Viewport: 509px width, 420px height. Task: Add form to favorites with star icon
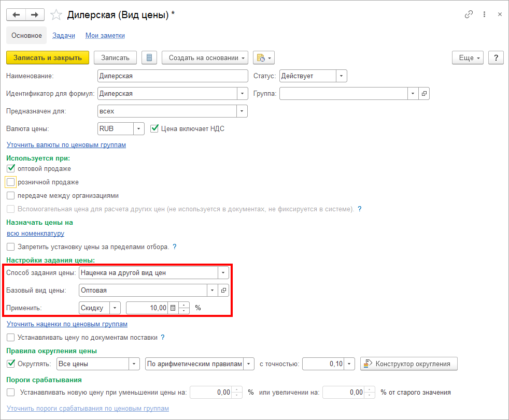pos(56,15)
